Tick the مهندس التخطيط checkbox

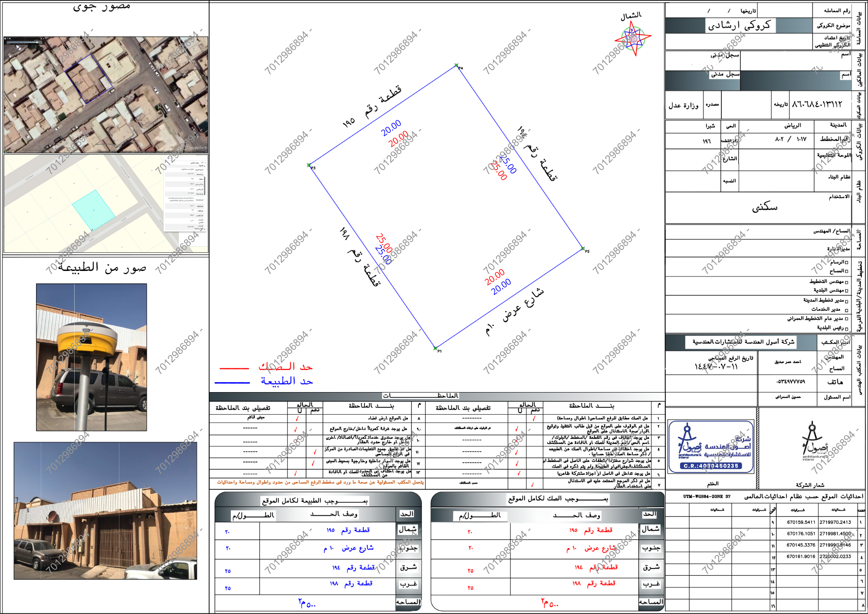click(846, 282)
